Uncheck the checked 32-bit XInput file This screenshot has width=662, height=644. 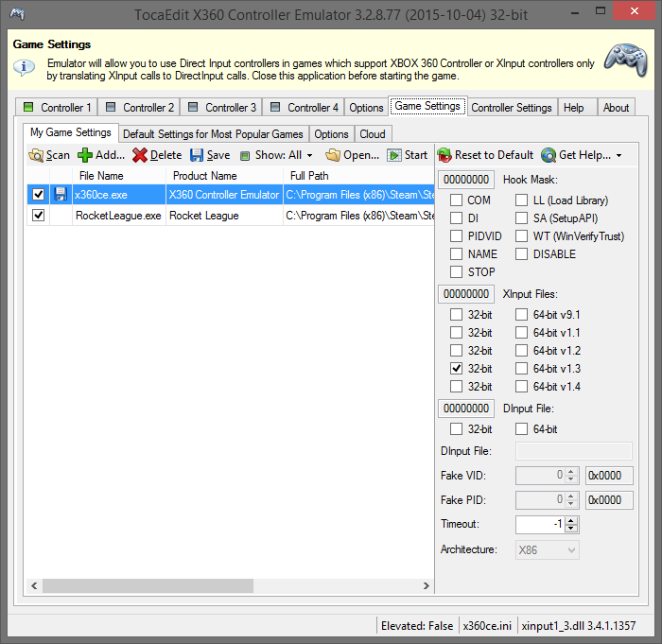[x=456, y=368]
